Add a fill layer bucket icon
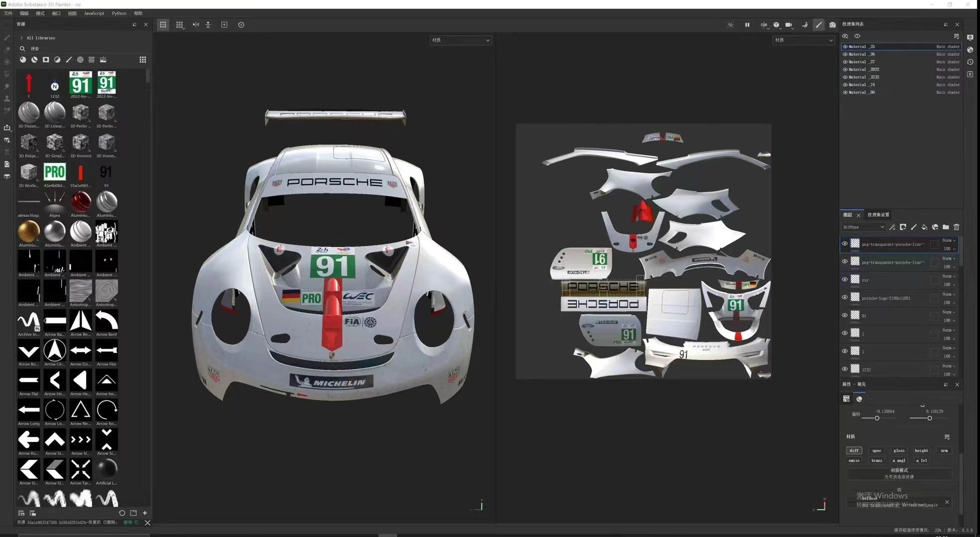980x537 pixels. [x=924, y=227]
